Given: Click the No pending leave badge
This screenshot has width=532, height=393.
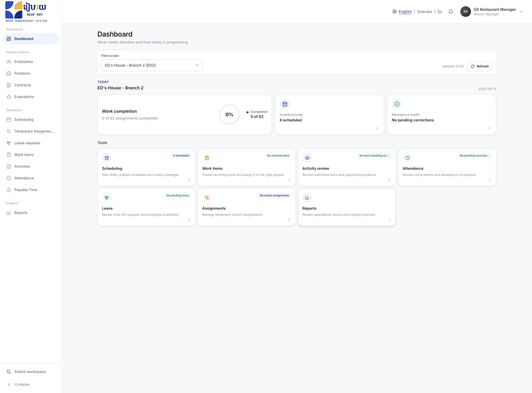Looking at the screenshot, I should point(178,195).
